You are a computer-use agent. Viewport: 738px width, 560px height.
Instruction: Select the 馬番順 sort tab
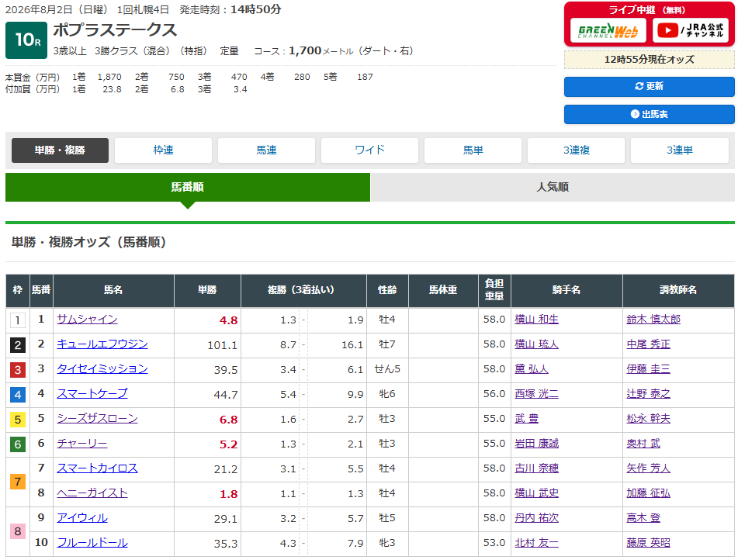tap(188, 187)
